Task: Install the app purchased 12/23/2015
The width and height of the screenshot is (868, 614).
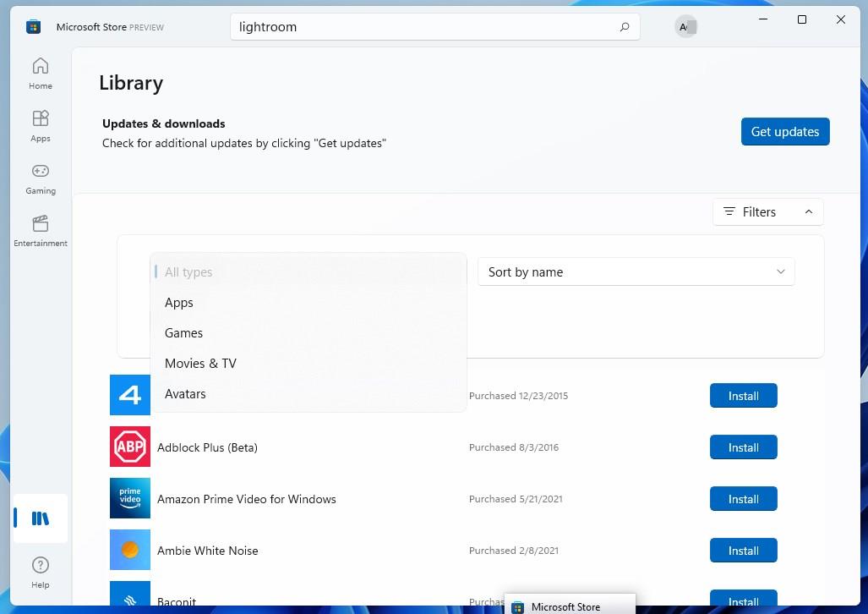Action: tap(744, 396)
